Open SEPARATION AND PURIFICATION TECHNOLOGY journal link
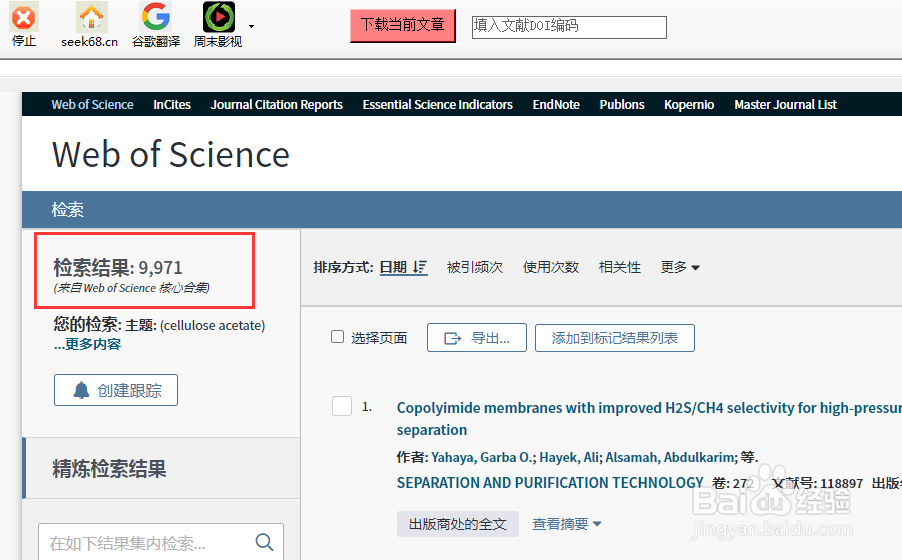 pyautogui.click(x=550, y=483)
